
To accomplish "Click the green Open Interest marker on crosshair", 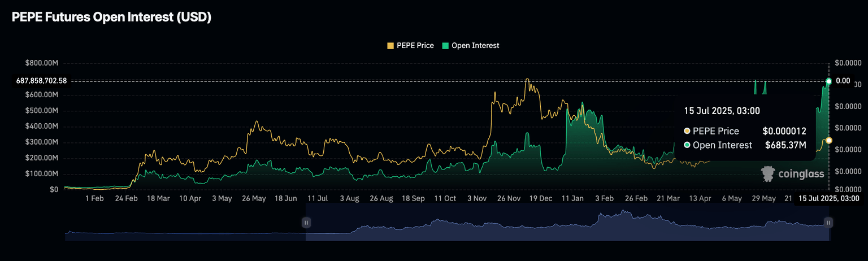I will (x=828, y=81).
